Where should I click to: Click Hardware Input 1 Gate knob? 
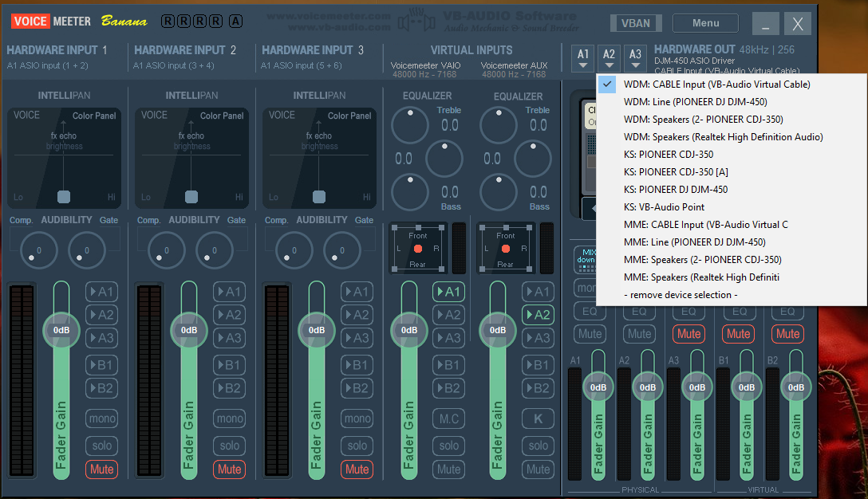point(86,250)
